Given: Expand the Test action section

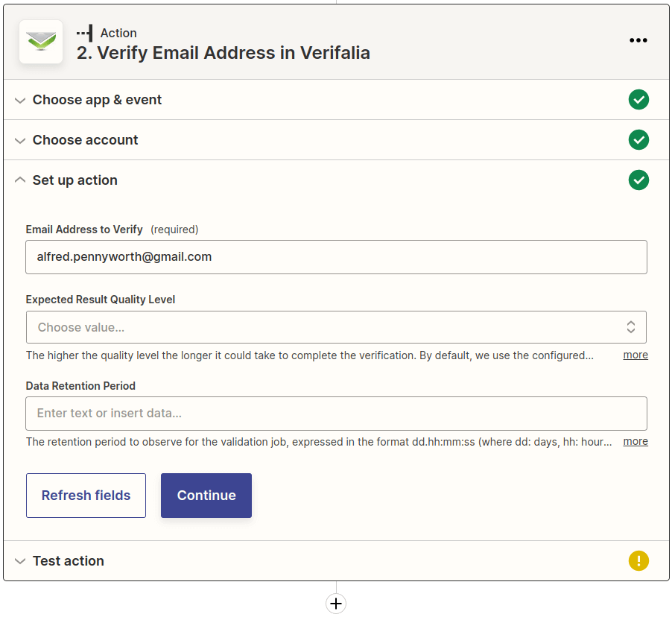Looking at the screenshot, I should (x=68, y=561).
